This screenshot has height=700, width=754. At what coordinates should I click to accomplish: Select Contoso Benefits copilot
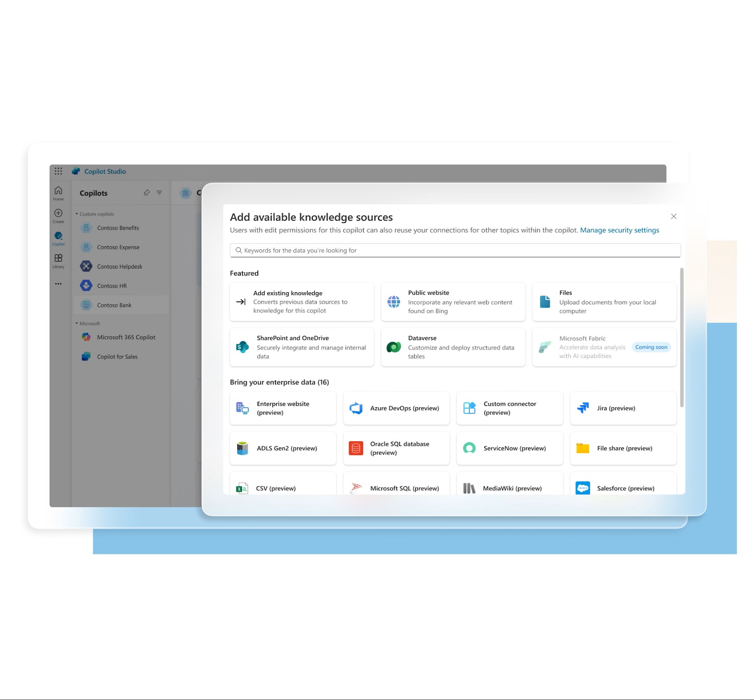(121, 228)
